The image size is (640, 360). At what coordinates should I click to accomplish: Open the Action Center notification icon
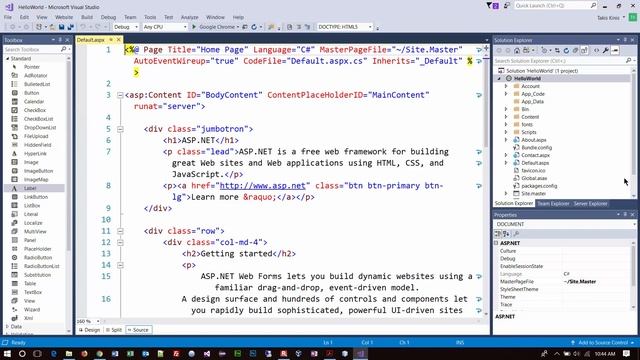[627, 353]
